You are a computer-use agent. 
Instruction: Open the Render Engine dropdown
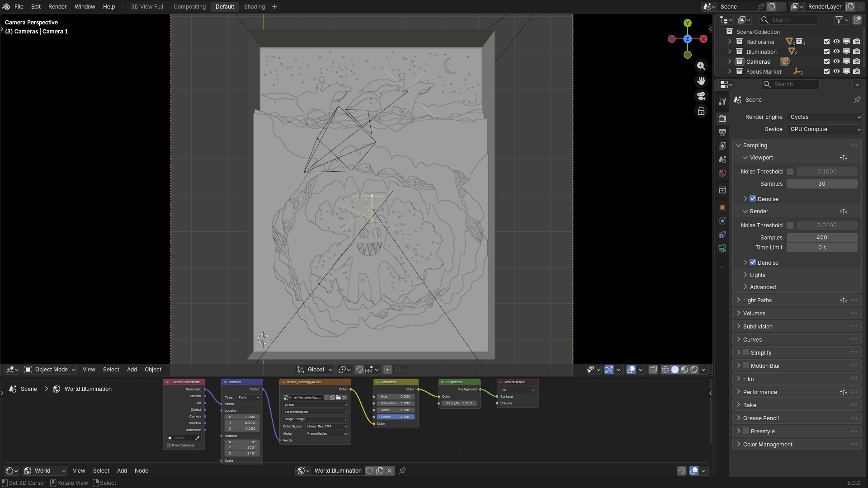825,117
